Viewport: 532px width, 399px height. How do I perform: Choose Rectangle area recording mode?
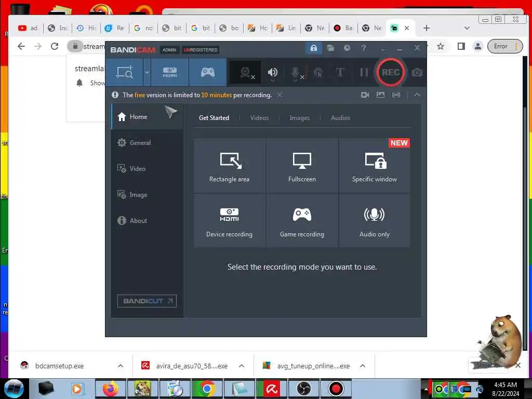[x=229, y=165]
